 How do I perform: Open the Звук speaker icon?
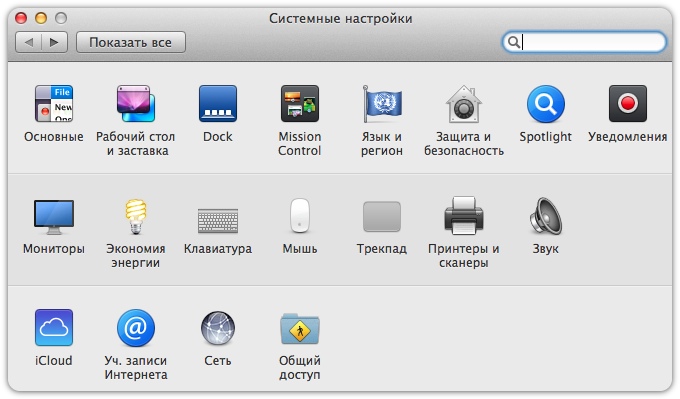pyautogui.click(x=546, y=216)
